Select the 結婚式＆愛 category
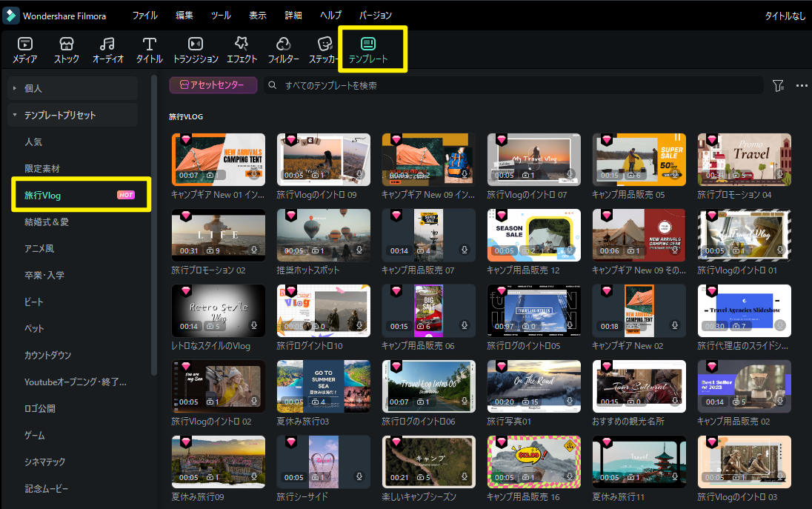812x509 pixels. tap(46, 222)
